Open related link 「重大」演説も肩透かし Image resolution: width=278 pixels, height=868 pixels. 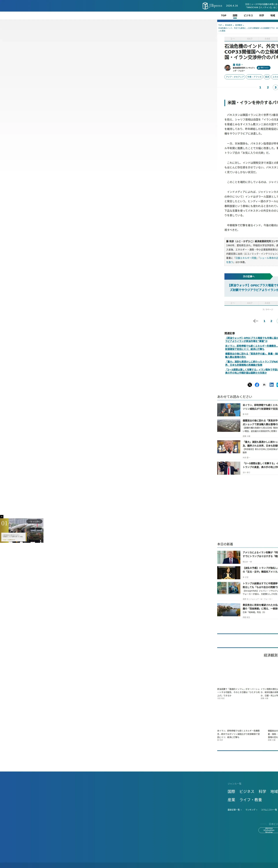tap(252, 363)
